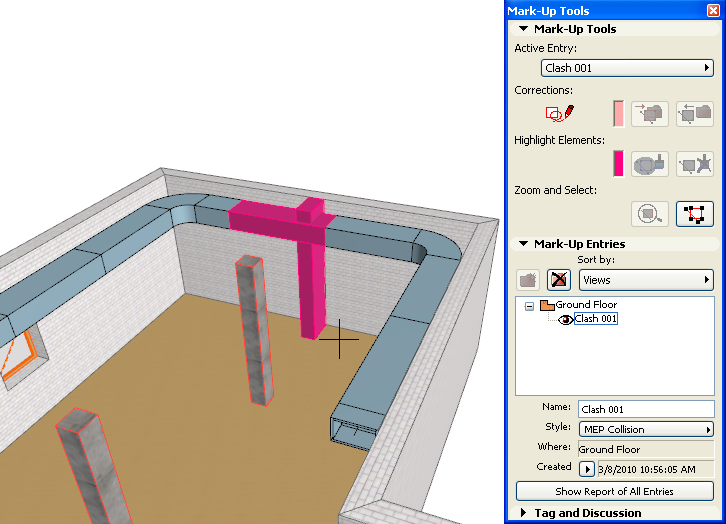Image resolution: width=726 pixels, height=524 pixels.
Task: Toggle the eye visibility of Clash 001
Action: point(565,319)
